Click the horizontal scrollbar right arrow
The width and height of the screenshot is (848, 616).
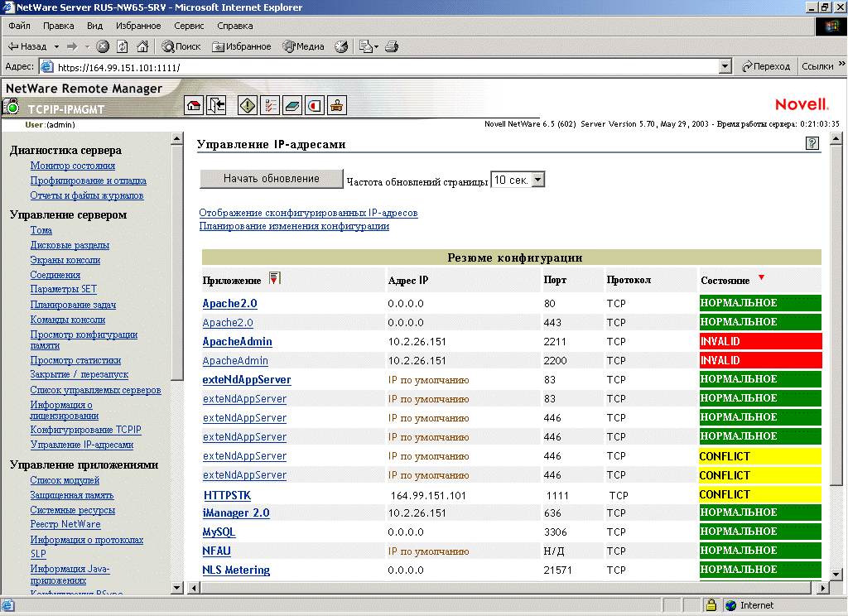click(822, 587)
